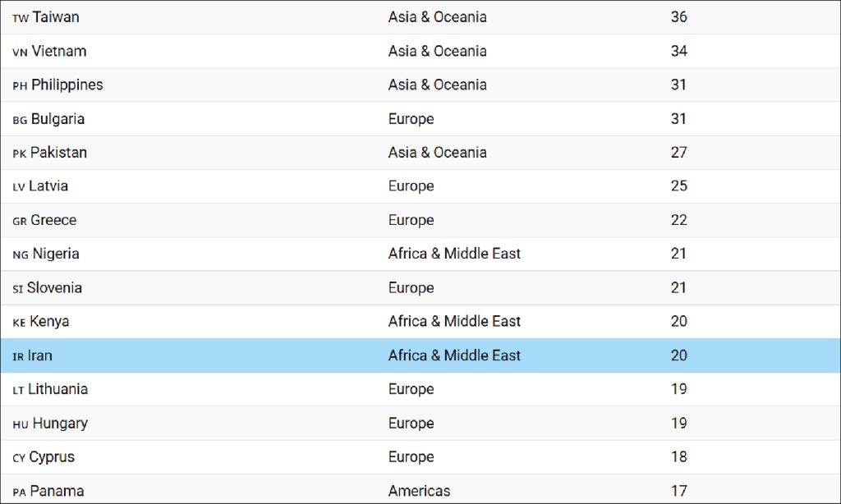Click the Americas region in Panama row
This screenshot has width=841, height=504.
pyautogui.click(x=419, y=491)
